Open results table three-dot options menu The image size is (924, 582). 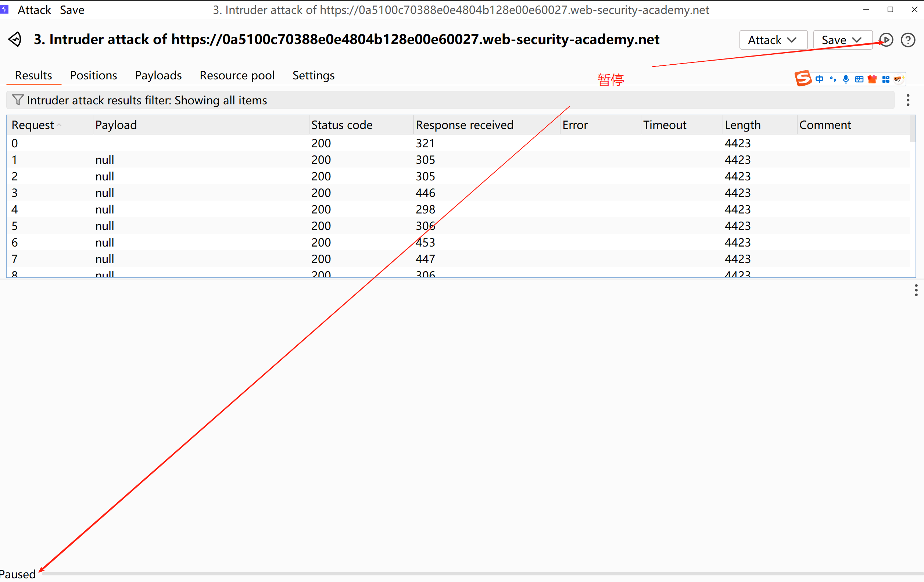click(x=907, y=100)
